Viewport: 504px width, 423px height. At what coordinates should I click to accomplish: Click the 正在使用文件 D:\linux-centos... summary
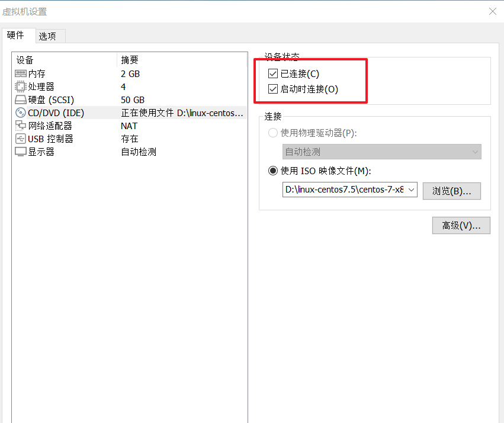coord(182,113)
